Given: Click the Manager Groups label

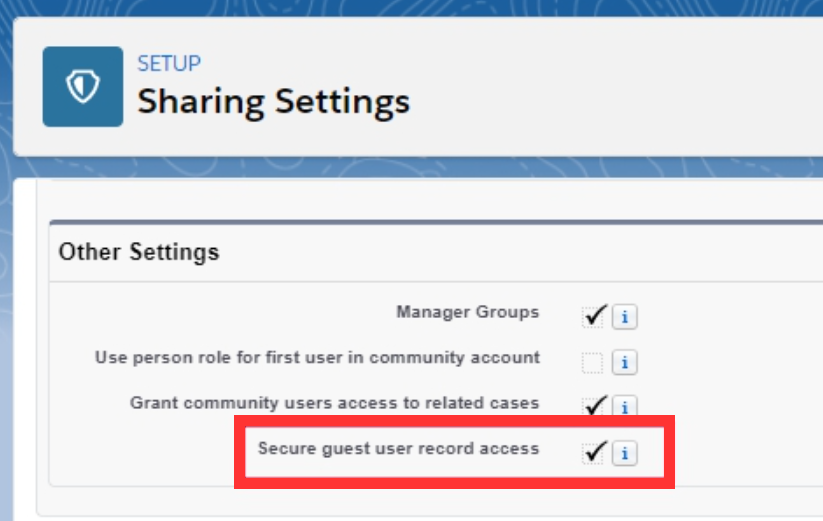Looking at the screenshot, I should tap(467, 312).
